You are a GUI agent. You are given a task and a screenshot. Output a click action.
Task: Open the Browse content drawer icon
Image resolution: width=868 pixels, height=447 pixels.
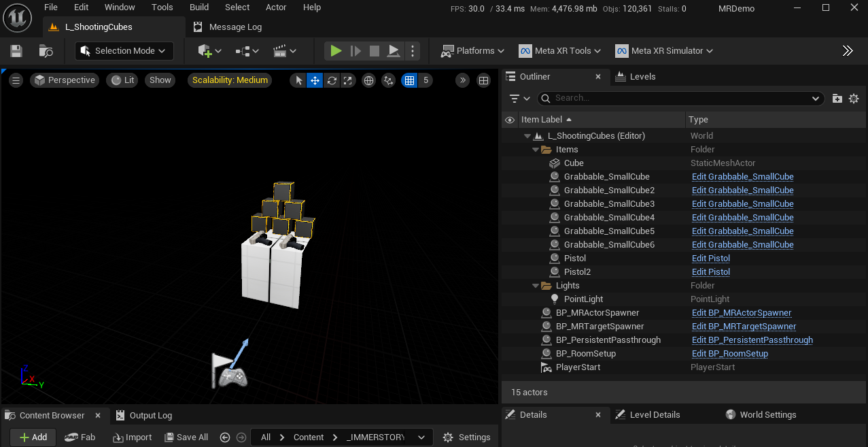click(x=46, y=51)
